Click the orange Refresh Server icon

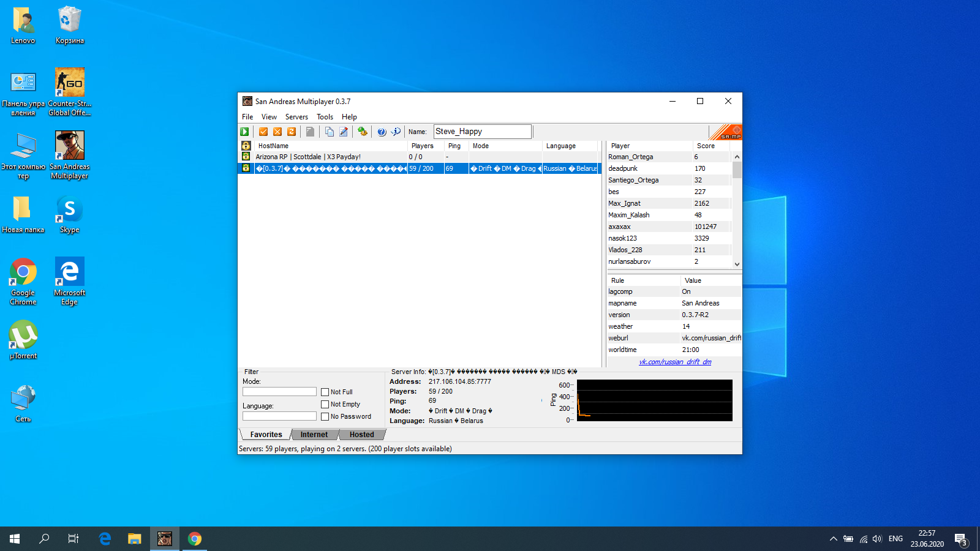click(292, 132)
